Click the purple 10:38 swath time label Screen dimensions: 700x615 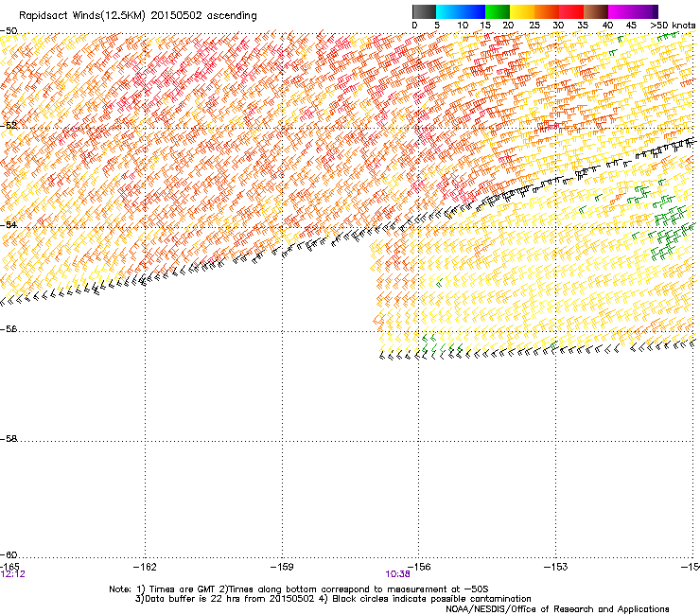[397, 574]
